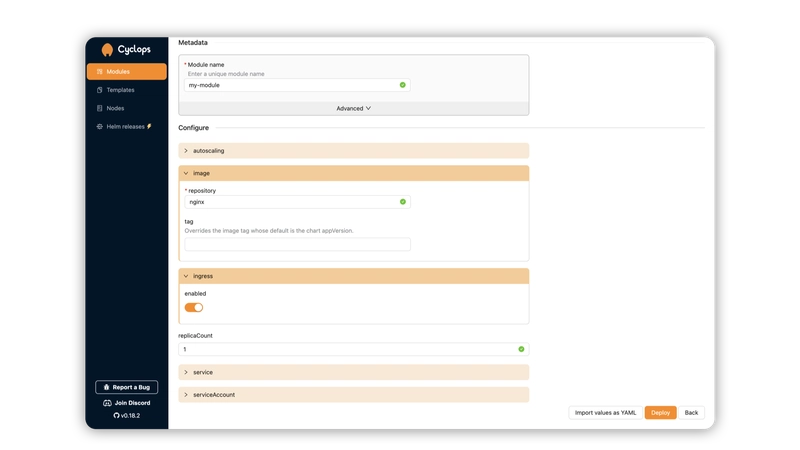Click the Cyclops logo icon
Viewport: 800px width, 450px height.
pyautogui.click(x=107, y=50)
